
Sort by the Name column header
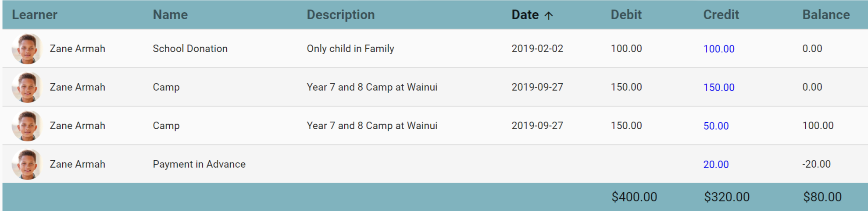[x=170, y=15]
